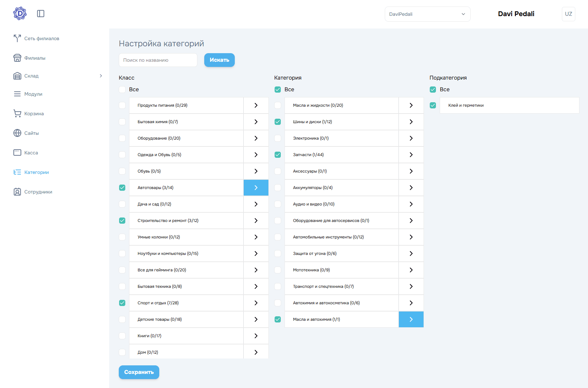Open the DaviPedali dropdown selector
The height and width of the screenshot is (388, 588).
coord(427,14)
